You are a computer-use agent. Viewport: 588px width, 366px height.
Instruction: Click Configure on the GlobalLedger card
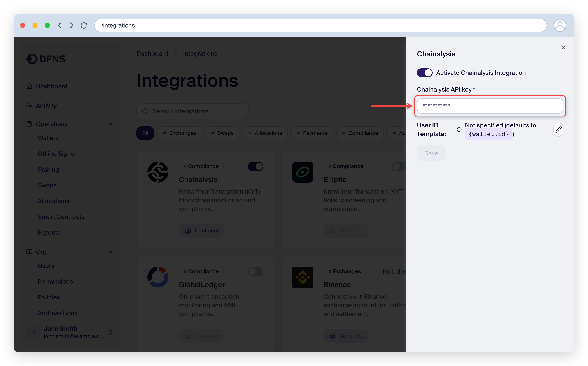[201, 336]
